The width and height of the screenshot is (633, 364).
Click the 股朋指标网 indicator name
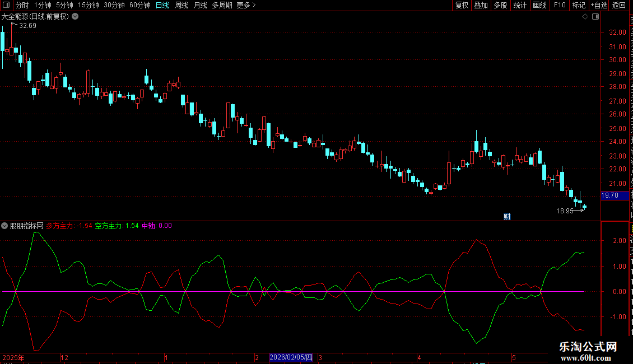(x=27, y=226)
